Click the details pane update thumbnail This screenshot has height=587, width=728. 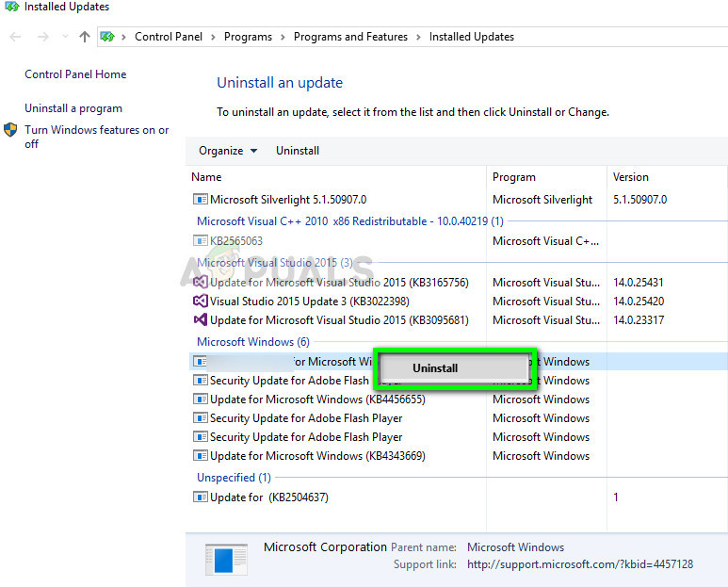[x=226, y=560]
